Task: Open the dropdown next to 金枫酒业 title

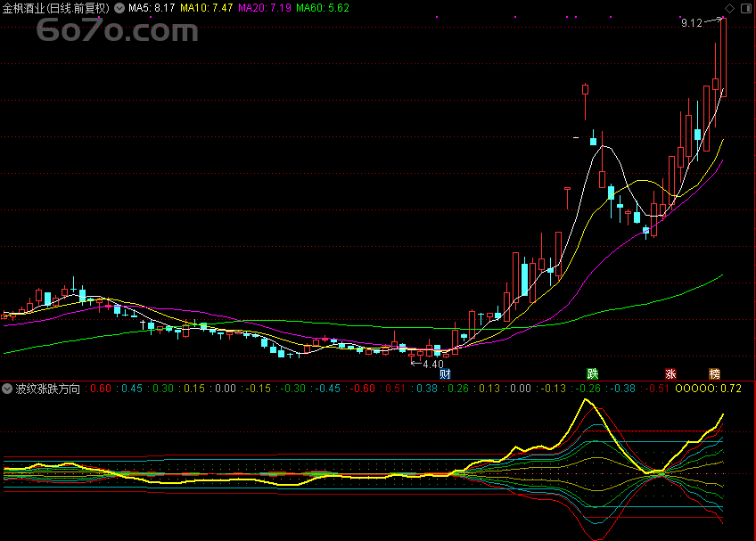Action: click(119, 8)
